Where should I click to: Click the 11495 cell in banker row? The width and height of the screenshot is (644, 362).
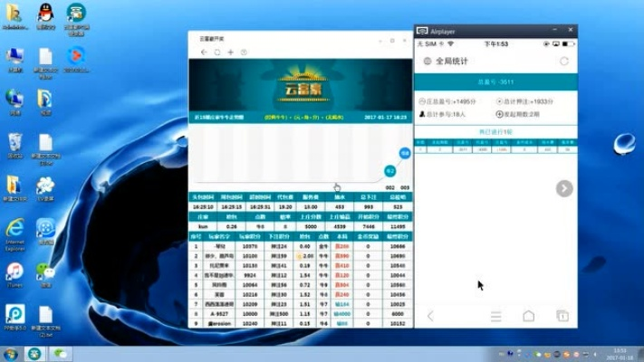[398, 226]
